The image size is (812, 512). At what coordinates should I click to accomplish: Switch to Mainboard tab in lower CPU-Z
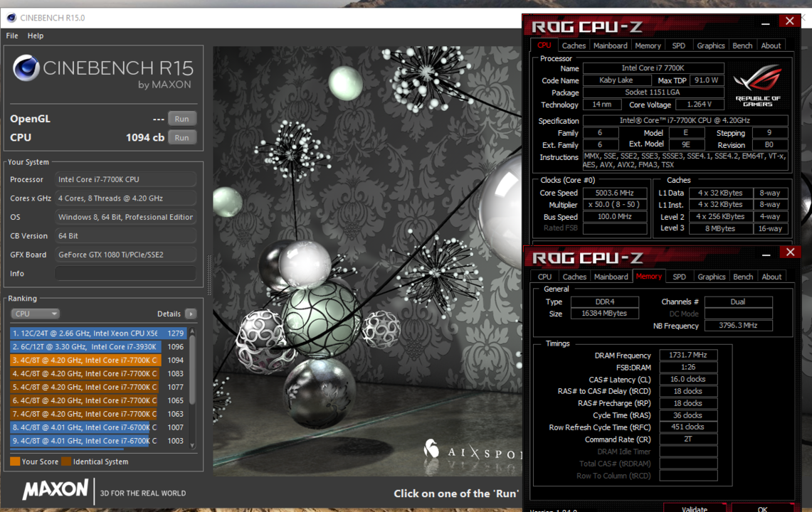(x=611, y=277)
